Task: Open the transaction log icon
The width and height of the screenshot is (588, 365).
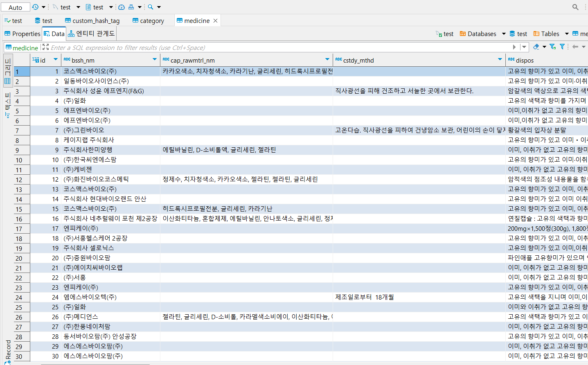Action: [x=35, y=7]
